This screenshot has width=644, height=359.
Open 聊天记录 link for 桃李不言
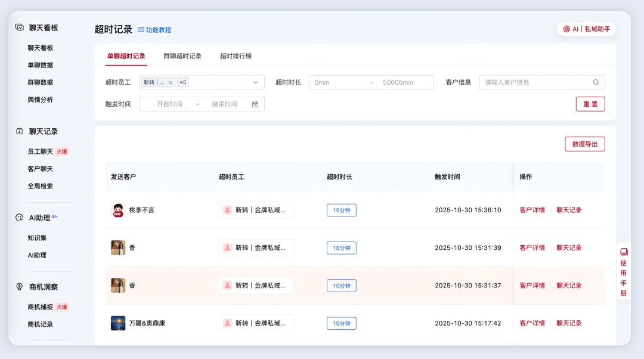tap(568, 210)
